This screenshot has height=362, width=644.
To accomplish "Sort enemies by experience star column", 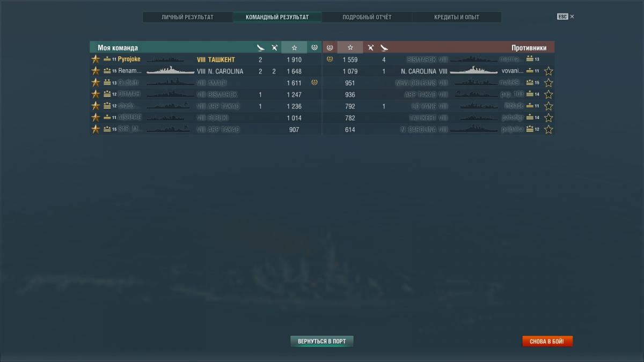I will [350, 48].
